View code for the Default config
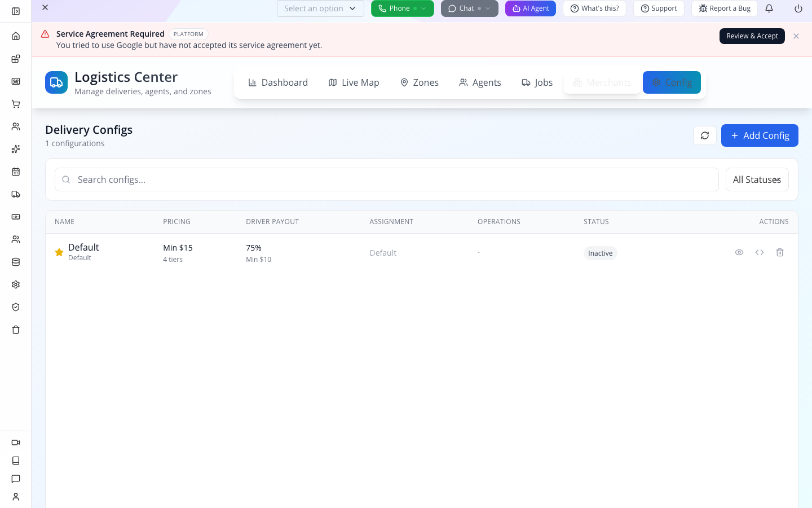Image resolution: width=812 pixels, height=508 pixels. point(760,252)
